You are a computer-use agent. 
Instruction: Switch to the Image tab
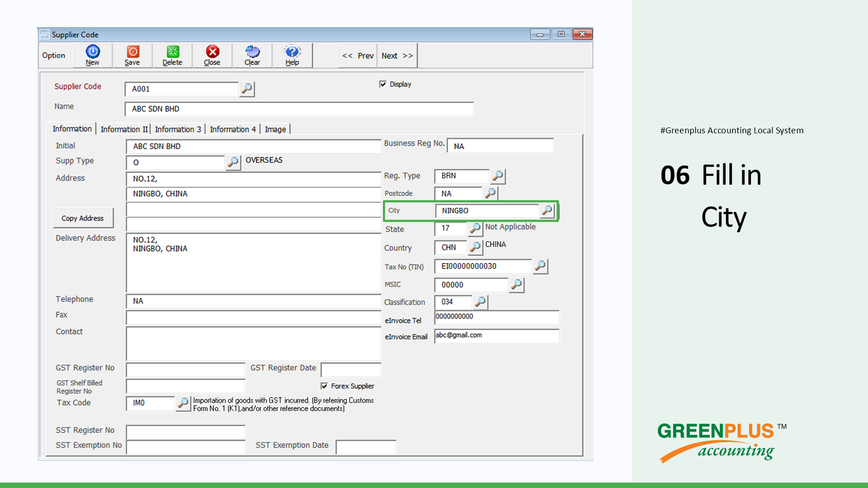point(275,129)
